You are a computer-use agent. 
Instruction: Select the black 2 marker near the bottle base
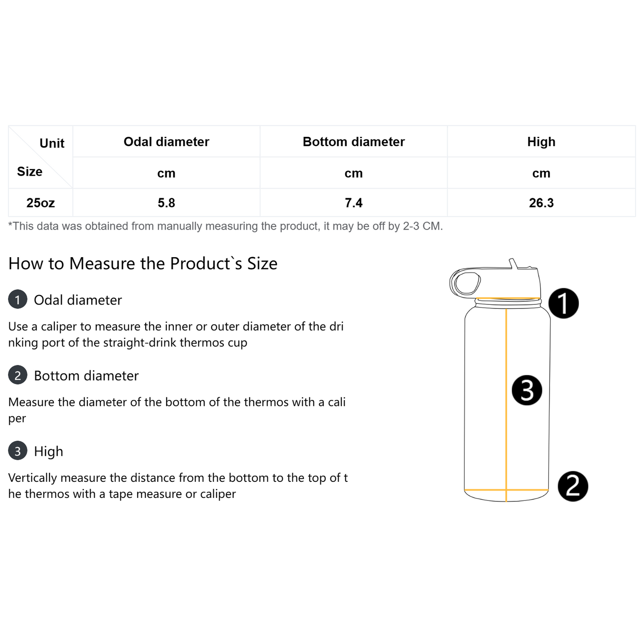click(573, 486)
